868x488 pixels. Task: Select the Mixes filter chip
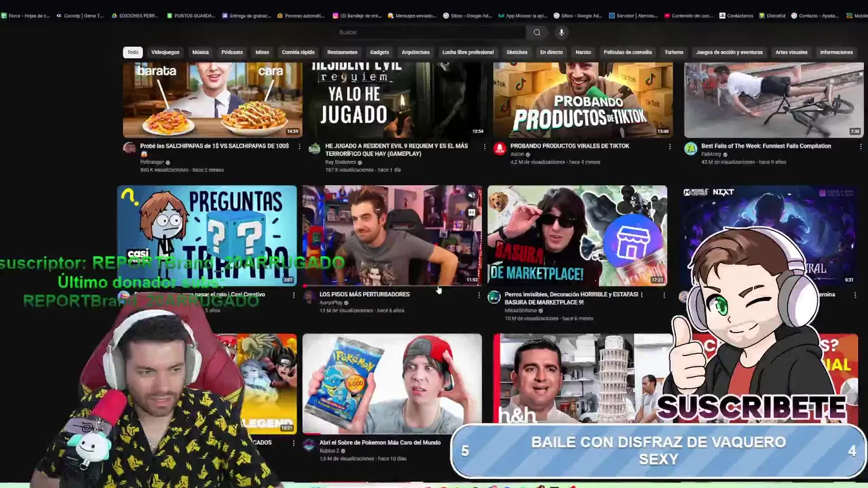262,52
